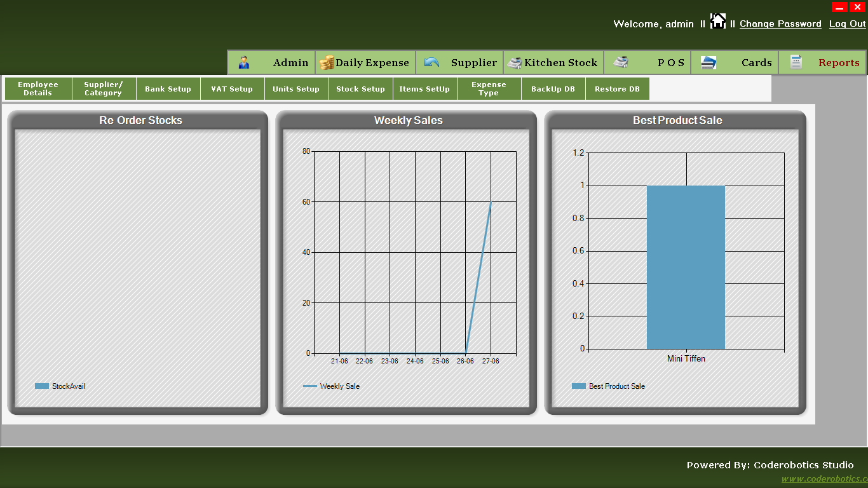Click the POS cash register icon
This screenshot has width=868, height=488.
621,62
